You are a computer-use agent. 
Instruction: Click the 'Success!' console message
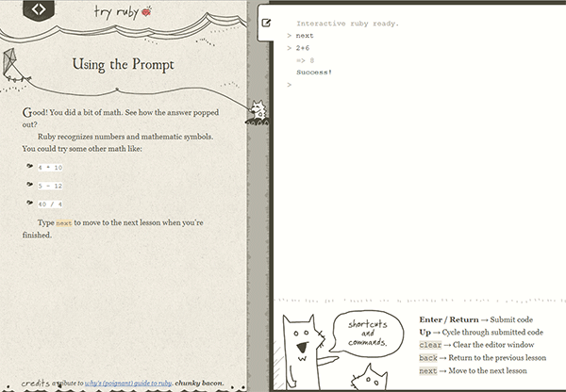(314, 73)
